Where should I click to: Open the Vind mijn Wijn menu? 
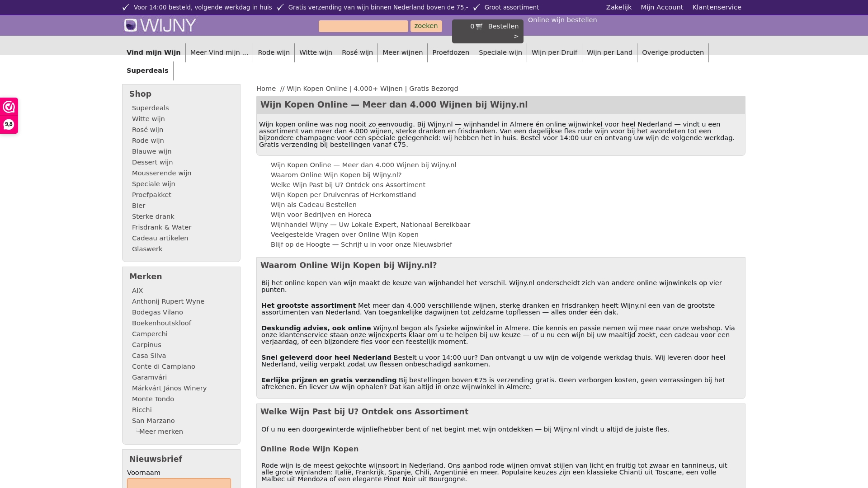[x=154, y=52]
